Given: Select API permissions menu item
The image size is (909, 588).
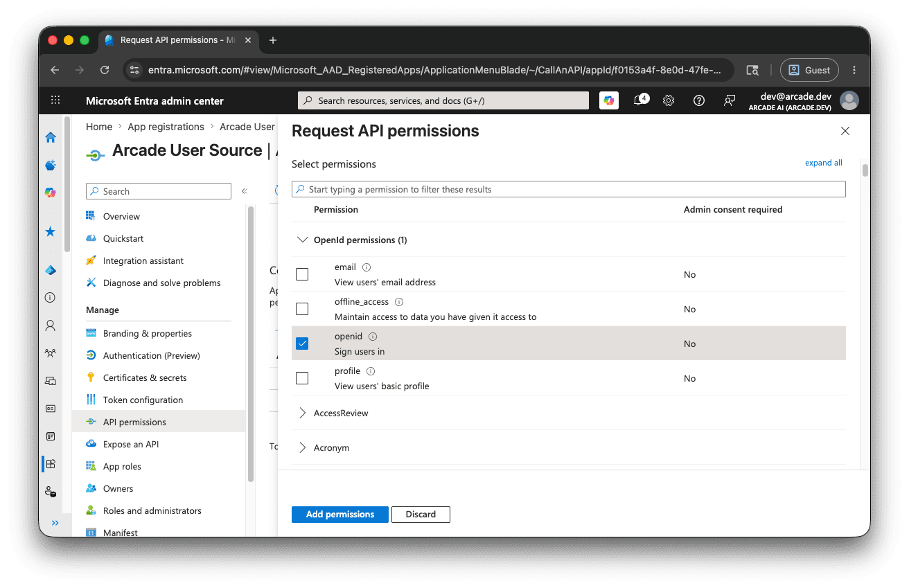Looking at the screenshot, I should coord(158,422).
